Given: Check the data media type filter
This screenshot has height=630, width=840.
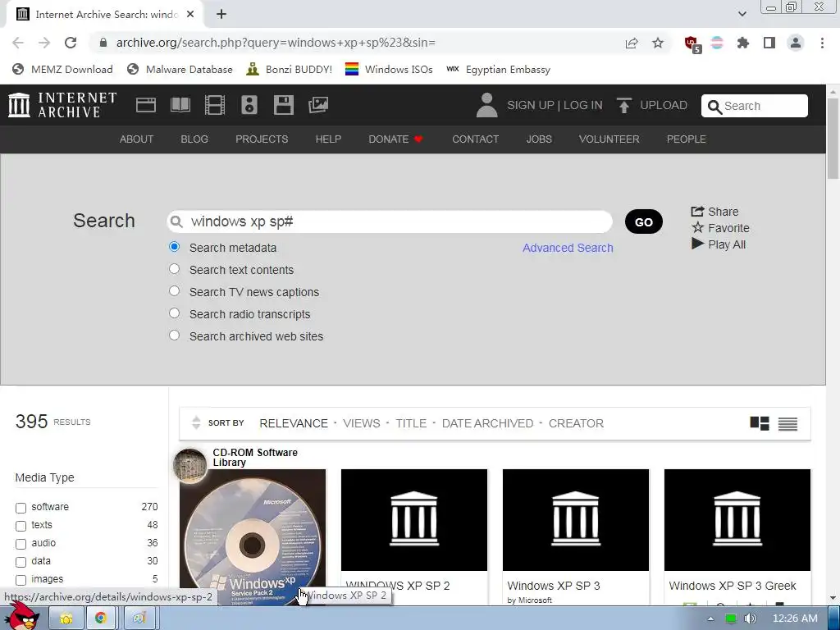Looking at the screenshot, I should [x=21, y=562].
